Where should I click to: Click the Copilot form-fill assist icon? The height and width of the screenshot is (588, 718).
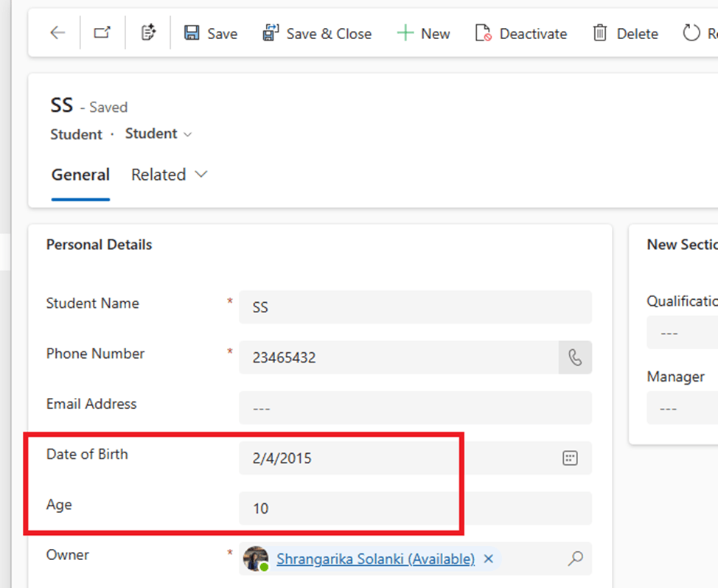point(148,33)
